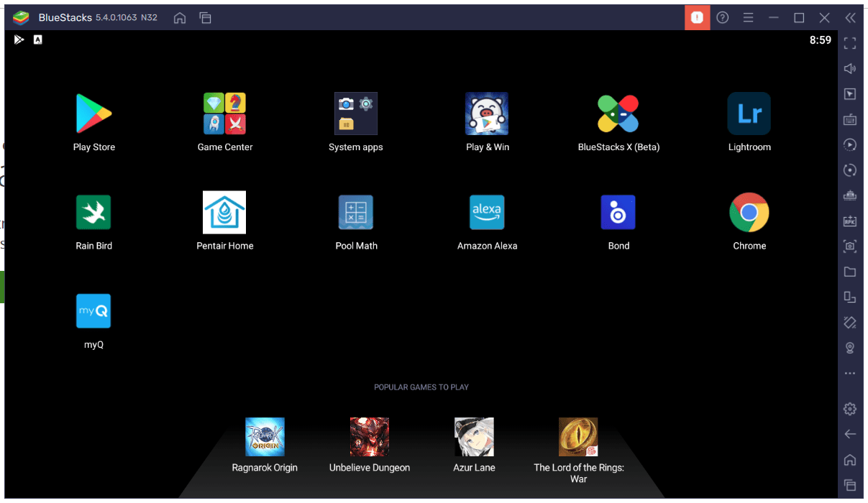Screen dimensions: 868x503
Task: Expand more sidebar options with three dots
Action: click(x=850, y=373)
